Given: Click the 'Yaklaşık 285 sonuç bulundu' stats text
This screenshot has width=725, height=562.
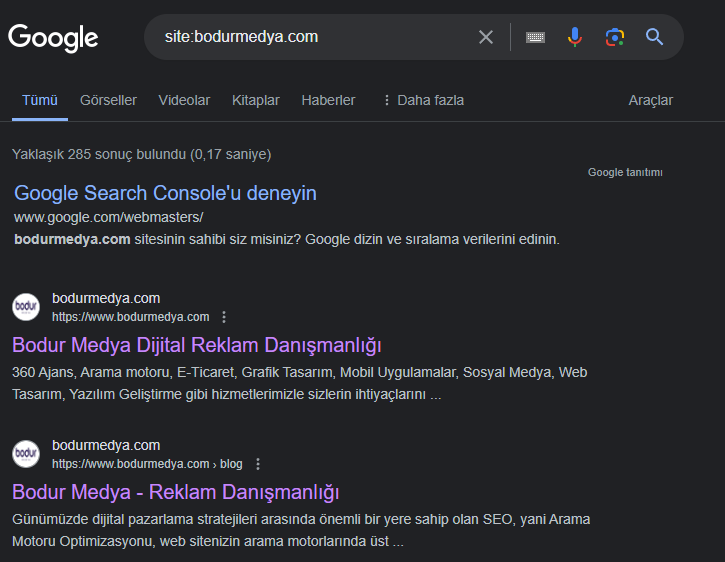Looking at the screenshot, I should pyautogui.click(x=141, y=154).
